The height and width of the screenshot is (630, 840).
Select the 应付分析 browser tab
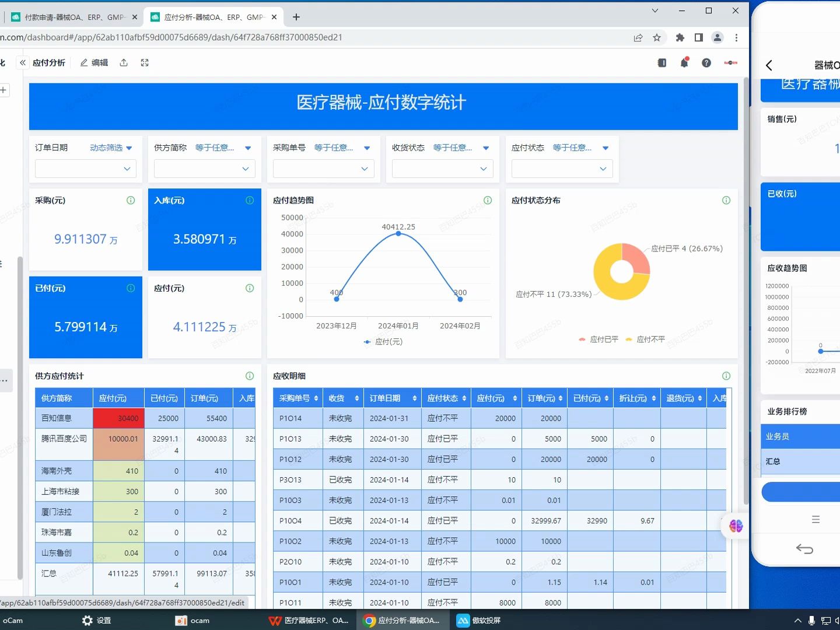pyautogui.click(x=213, y=17)
